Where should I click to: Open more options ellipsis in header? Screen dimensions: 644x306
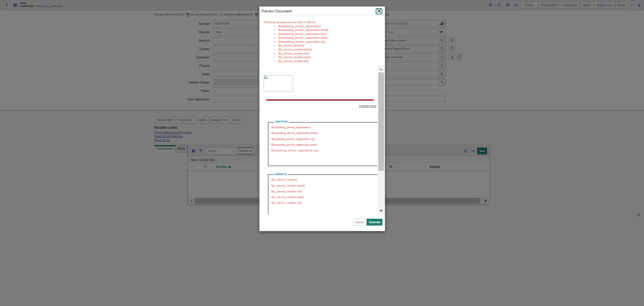click(x=516, y=5)
